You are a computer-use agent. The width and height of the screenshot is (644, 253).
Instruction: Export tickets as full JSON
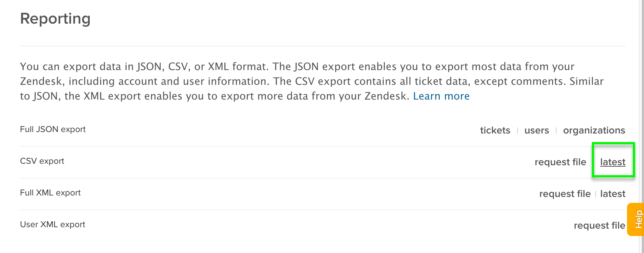pyautogui.click(x=495, y=131)
